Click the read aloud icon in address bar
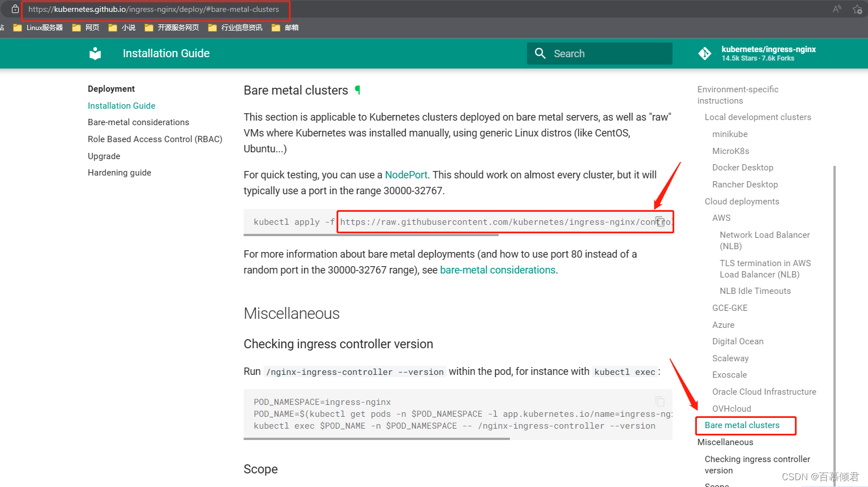Screen dimensions: 868x487 click(837, 9)
